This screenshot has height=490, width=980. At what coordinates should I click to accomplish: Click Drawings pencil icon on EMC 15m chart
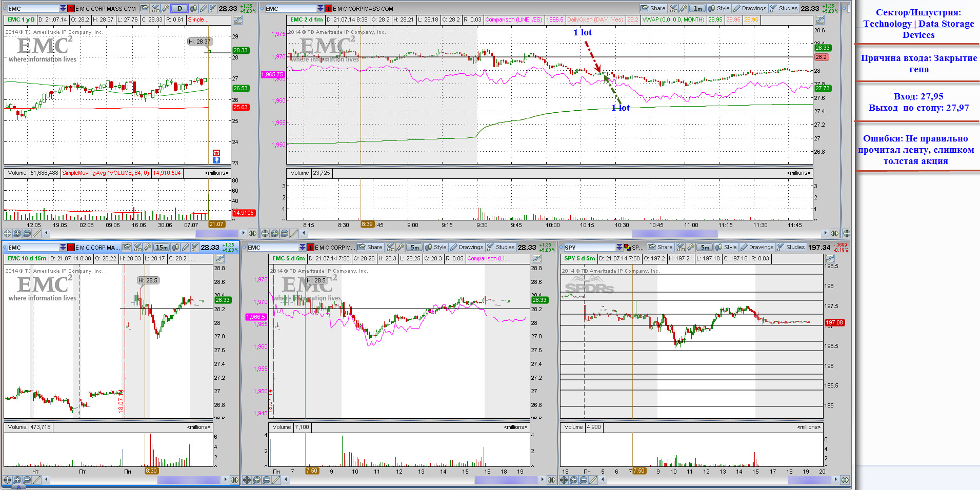coord(185,247)
